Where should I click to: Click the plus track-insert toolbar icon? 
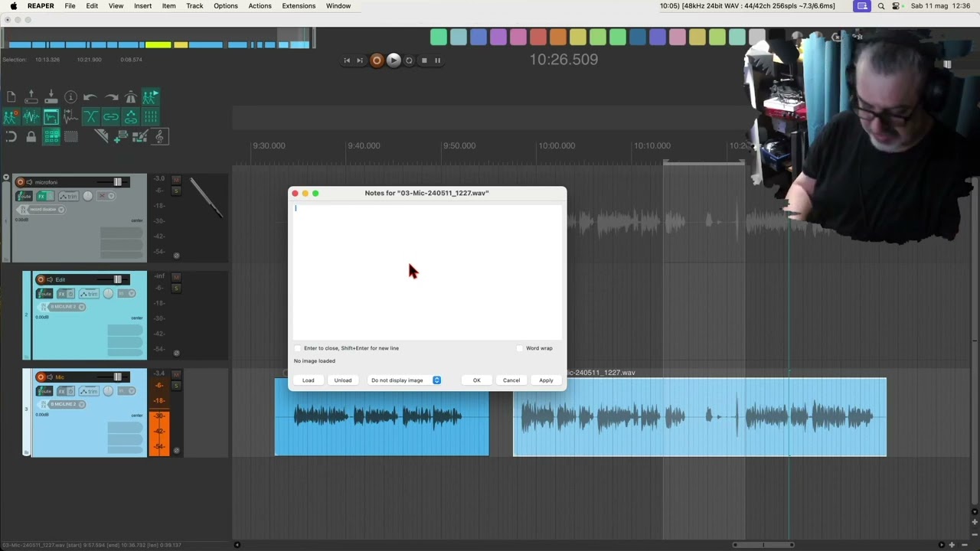[x=119, y=136]
